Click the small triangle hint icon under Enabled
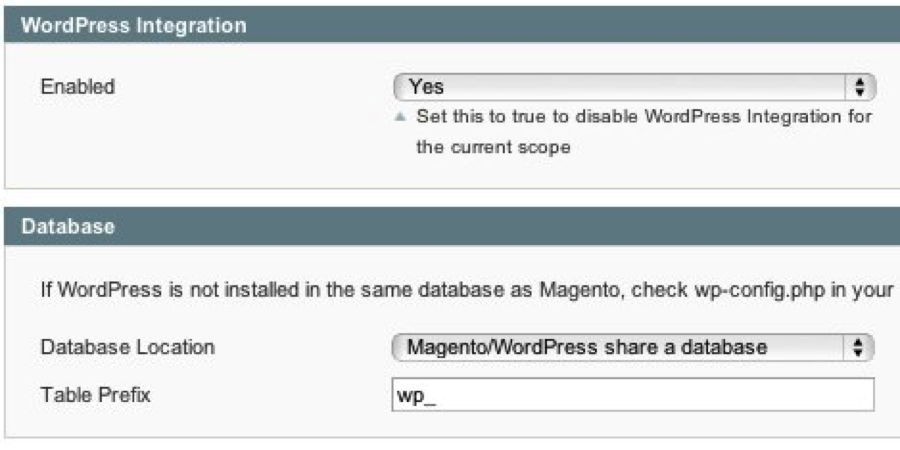The image size is (900, 450). coord(401,117)
